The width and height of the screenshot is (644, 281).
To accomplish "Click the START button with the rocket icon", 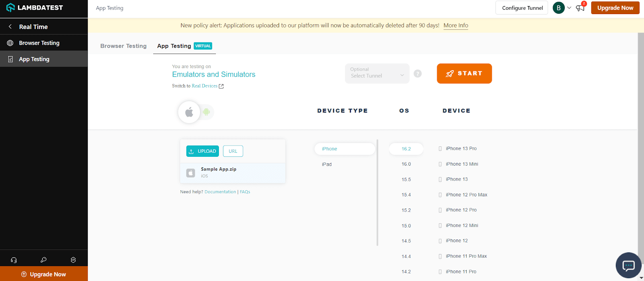I will [464, 73].
